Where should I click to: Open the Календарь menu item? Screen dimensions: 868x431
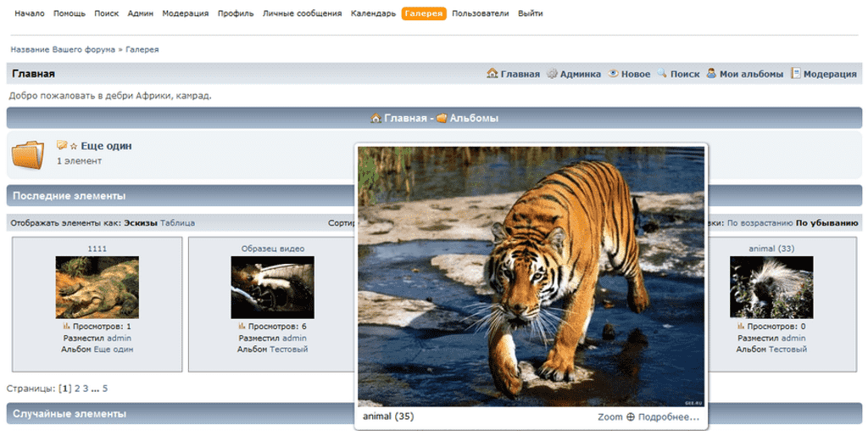[x=373, y=14]
